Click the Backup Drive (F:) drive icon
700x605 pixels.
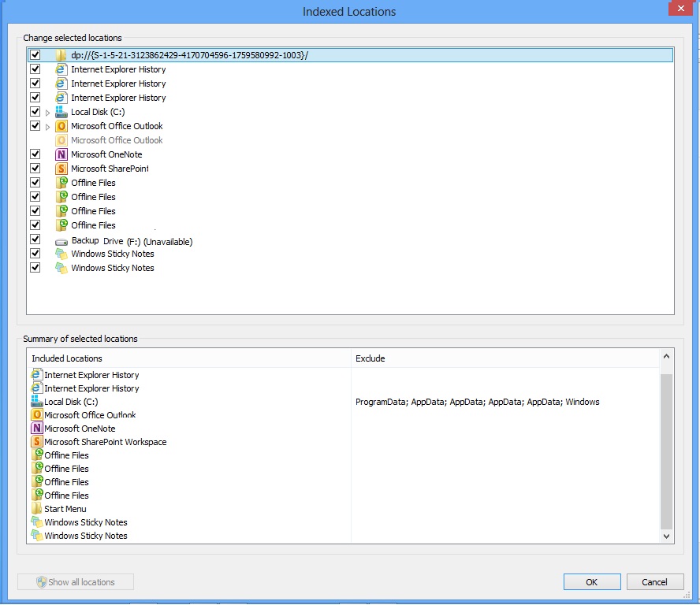pos(61,242)
